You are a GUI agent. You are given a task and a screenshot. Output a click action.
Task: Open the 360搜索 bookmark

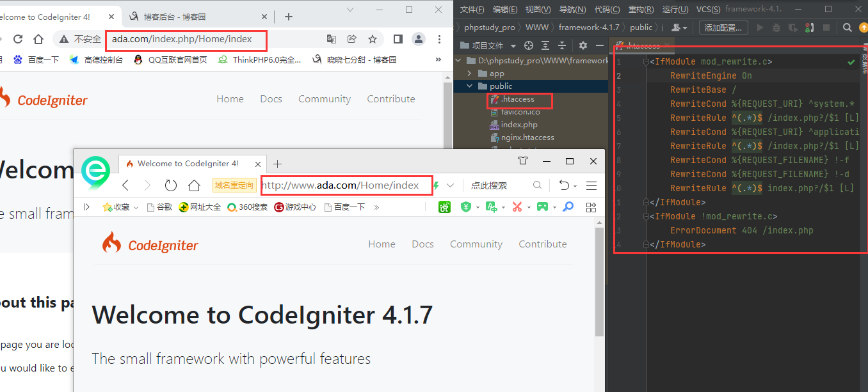pyautogui.click(x=247, y=207)
